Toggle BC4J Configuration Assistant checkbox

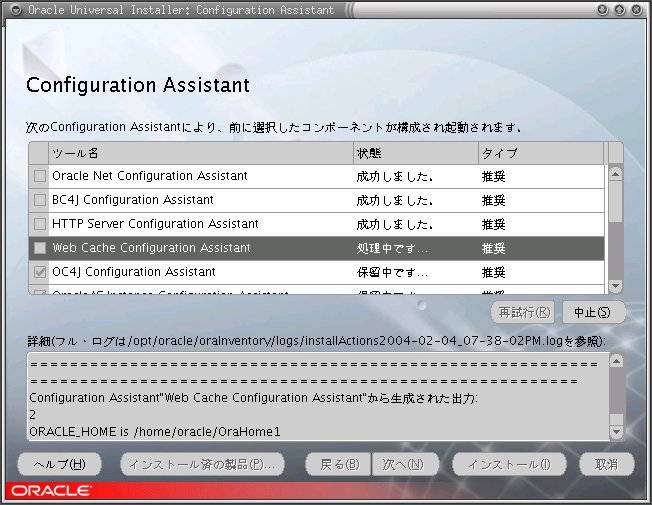click(x=40, y=200)
